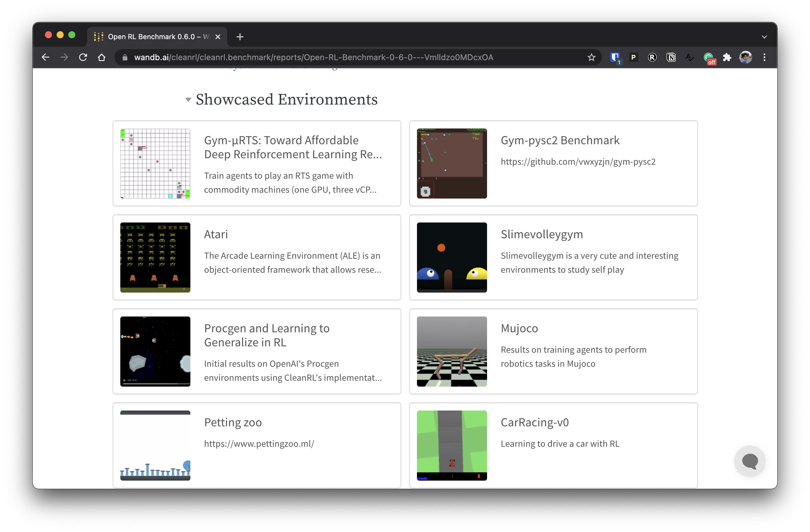Image resolution: width=810 pixels, height=532 pixels.
Task: Open the Bitwarden extension icon
Action: pos(615,57)
